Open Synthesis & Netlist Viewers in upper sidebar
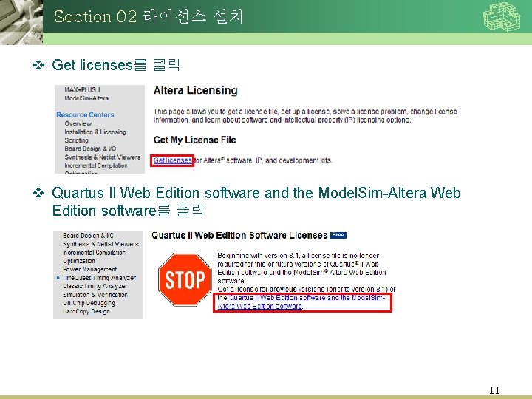 (x=103, y=157)
